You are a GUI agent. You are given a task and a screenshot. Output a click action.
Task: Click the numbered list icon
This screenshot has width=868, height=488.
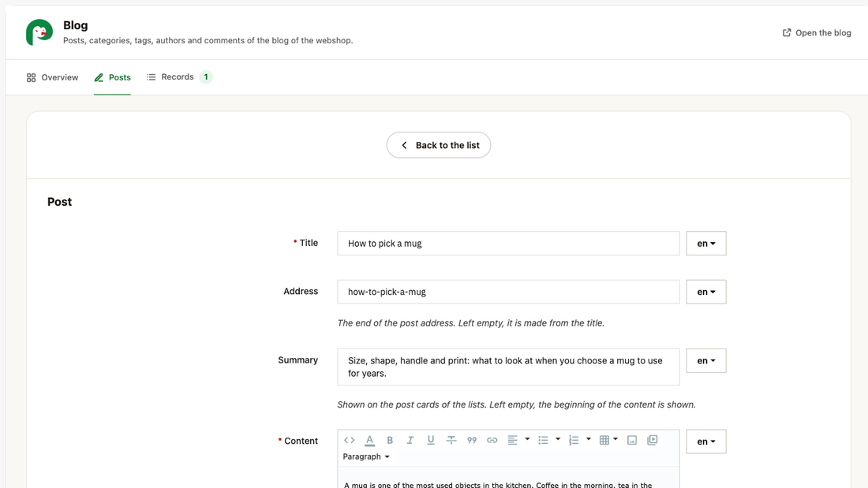tap(574, 440)
